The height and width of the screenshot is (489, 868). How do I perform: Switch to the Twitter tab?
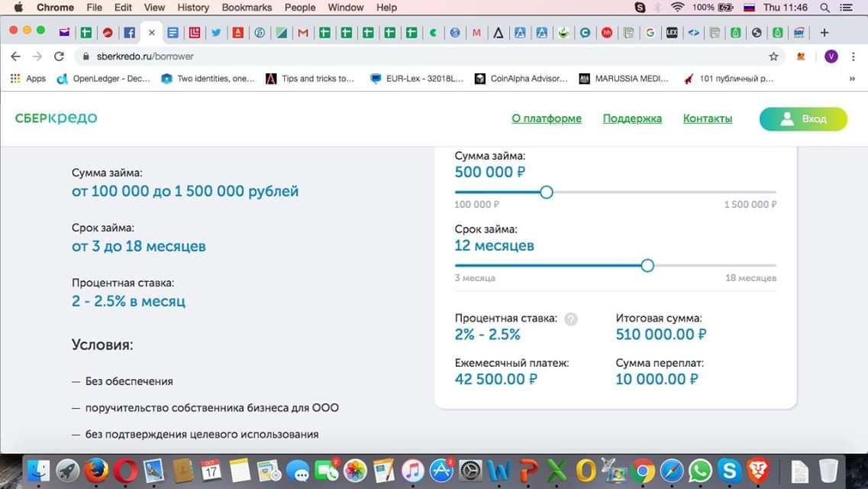pyautogui.click(x=217, y=33)
